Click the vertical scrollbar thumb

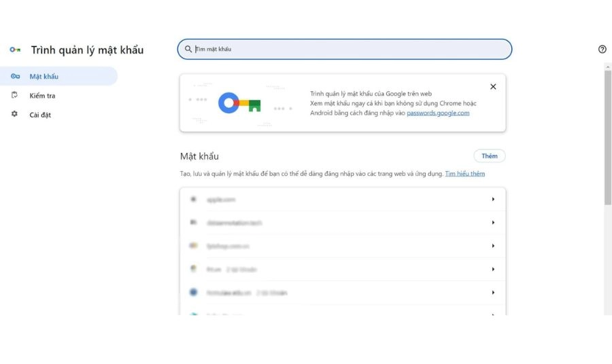608,138
